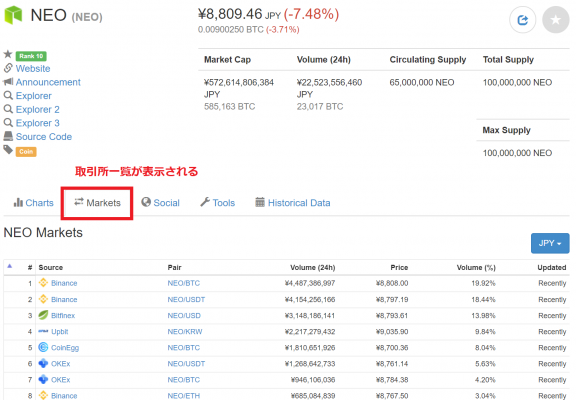Click the Upbit logo icon
This screenshot has width=576, height=400.
pyautogui.click(x=43, y=331)
